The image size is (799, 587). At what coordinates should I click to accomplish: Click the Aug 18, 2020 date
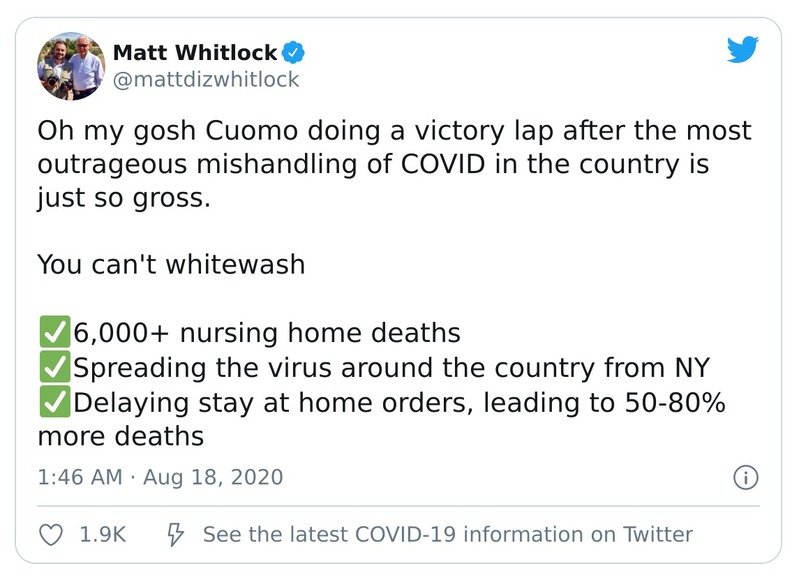pos(213,477)
